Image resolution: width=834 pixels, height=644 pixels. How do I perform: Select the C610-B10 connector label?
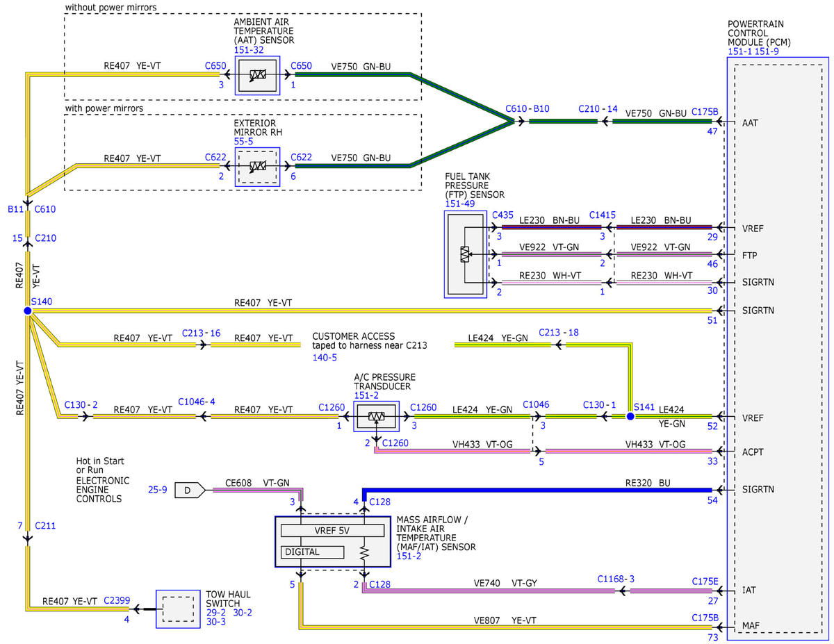point(528,110)
